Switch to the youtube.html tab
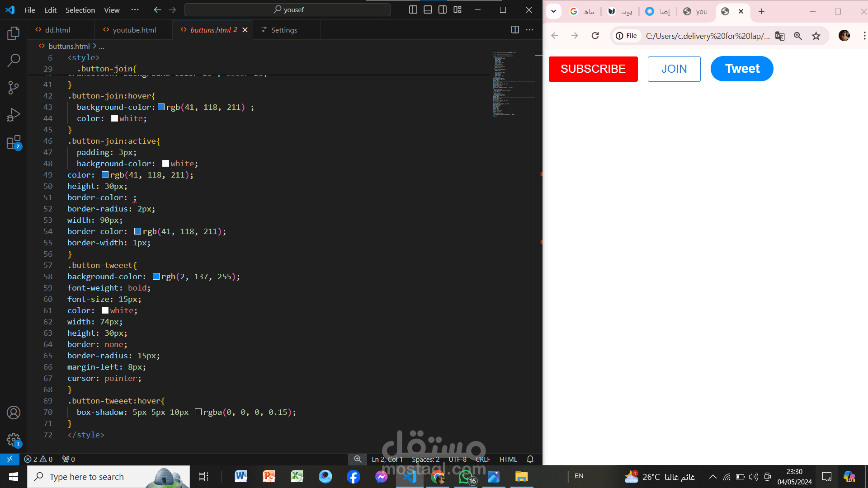This screenshot has height=488, width=868. tap(134, 30)
